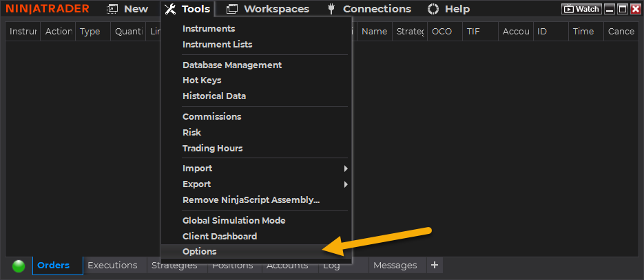
Task: Expand the Import submenu
Action: coord(197,169)
